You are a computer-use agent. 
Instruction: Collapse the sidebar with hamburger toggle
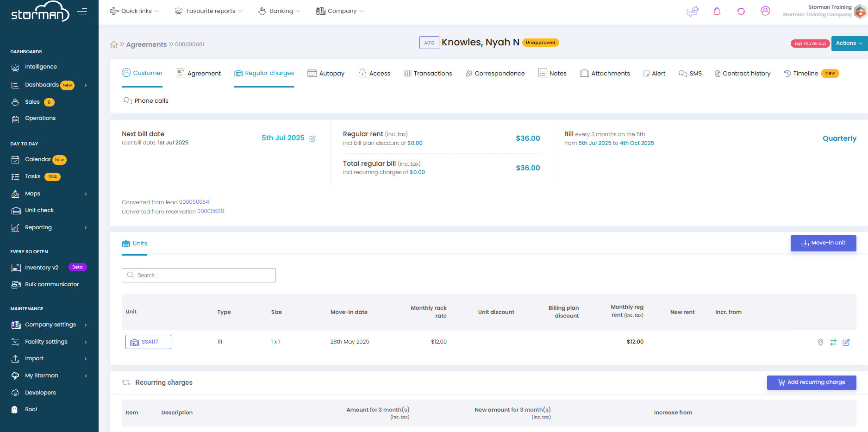82,12
